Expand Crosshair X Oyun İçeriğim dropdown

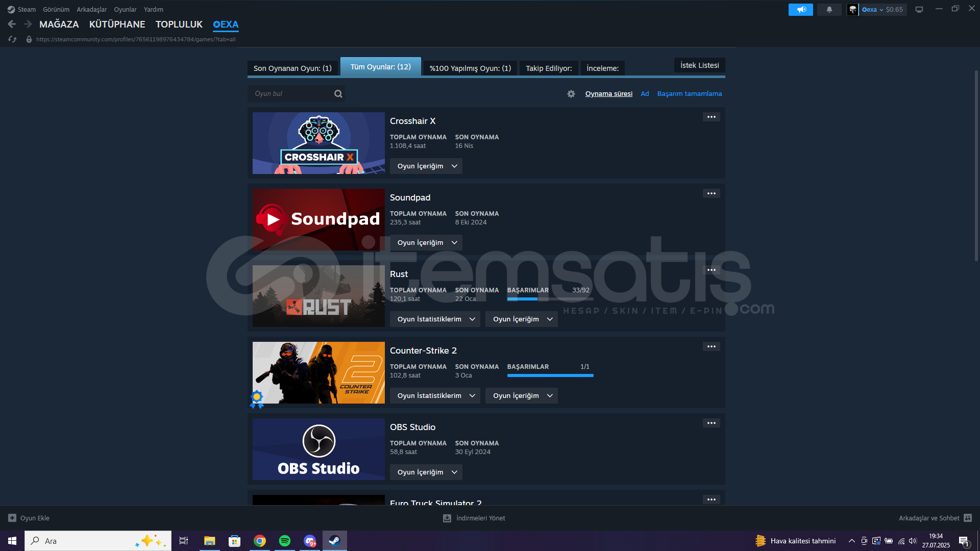pos(426,166)
